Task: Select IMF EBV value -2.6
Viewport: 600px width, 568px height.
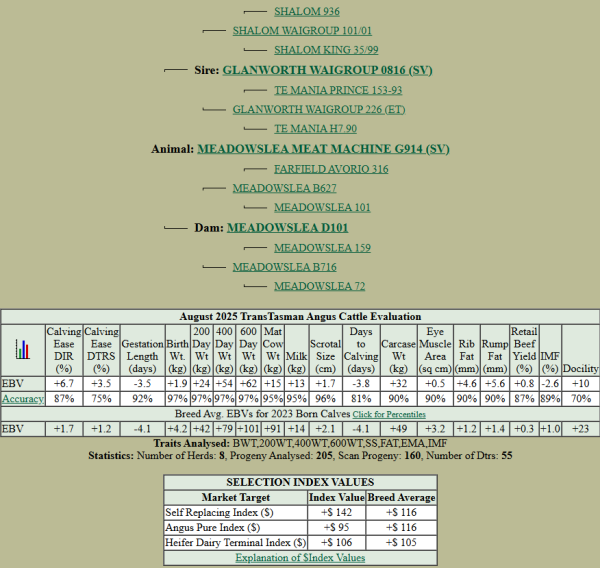Action: tap(550, 384)
